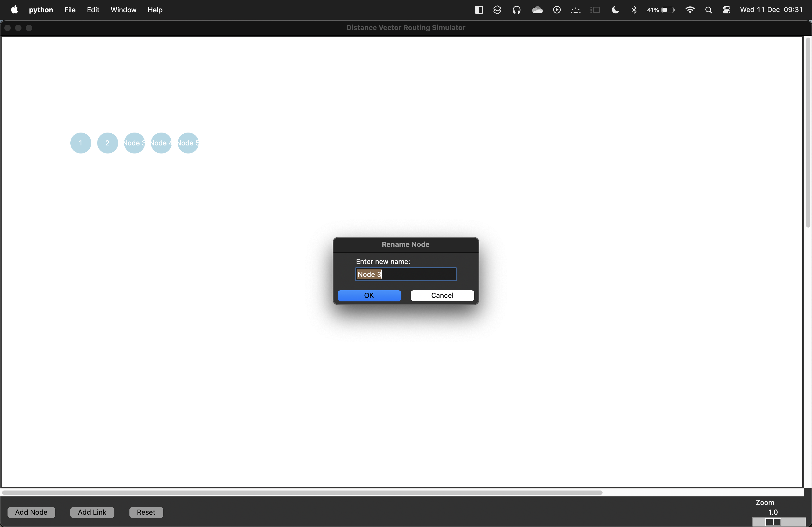812x527 pixels.
Task: Click the Bluetooth menu bar icon
Action: point(634,10)
